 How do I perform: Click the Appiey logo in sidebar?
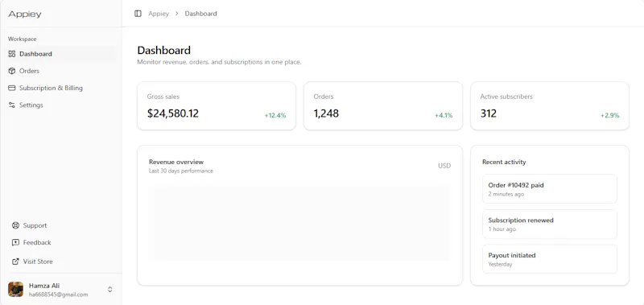click(25, 14)
